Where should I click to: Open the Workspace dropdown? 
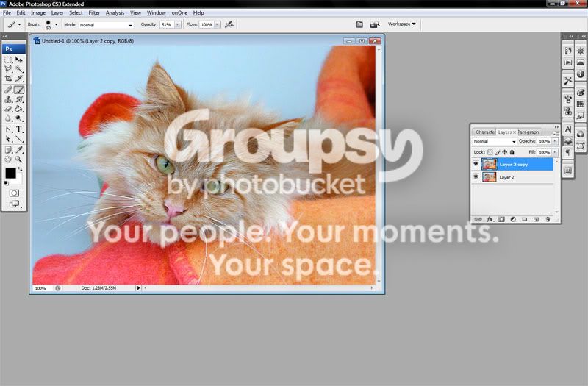[x=401, y=24]
